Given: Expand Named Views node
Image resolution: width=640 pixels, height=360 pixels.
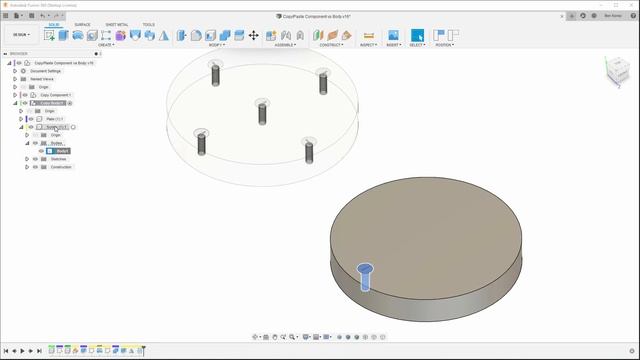Looking at the screenshot, I should pos(15,79).
